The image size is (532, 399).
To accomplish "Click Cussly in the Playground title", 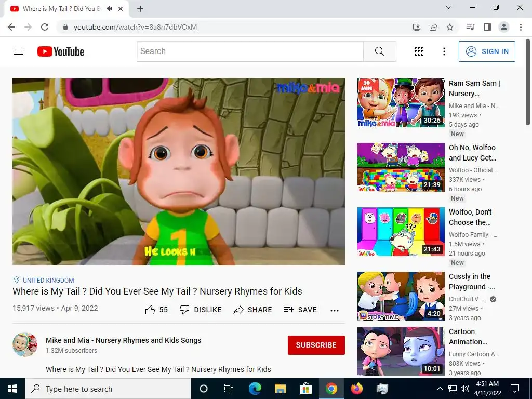I will click(472, 282).
